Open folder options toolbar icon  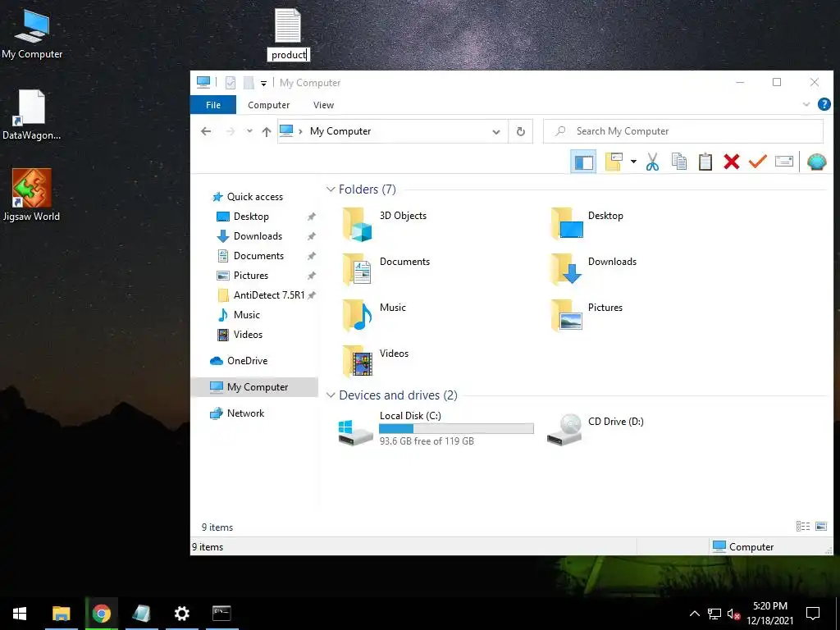coord(614,162)
